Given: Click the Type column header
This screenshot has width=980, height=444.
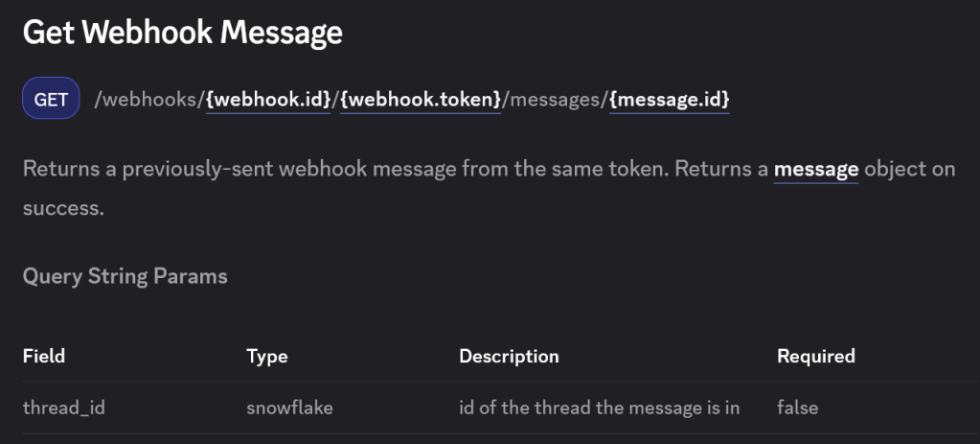Looking at the screenshot, I should tap(267, 356).
